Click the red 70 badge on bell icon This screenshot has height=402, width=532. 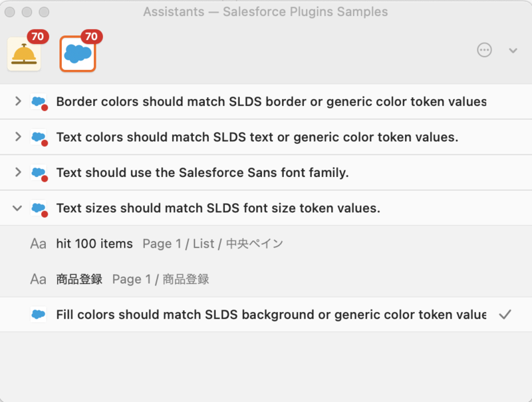(37, 36)
